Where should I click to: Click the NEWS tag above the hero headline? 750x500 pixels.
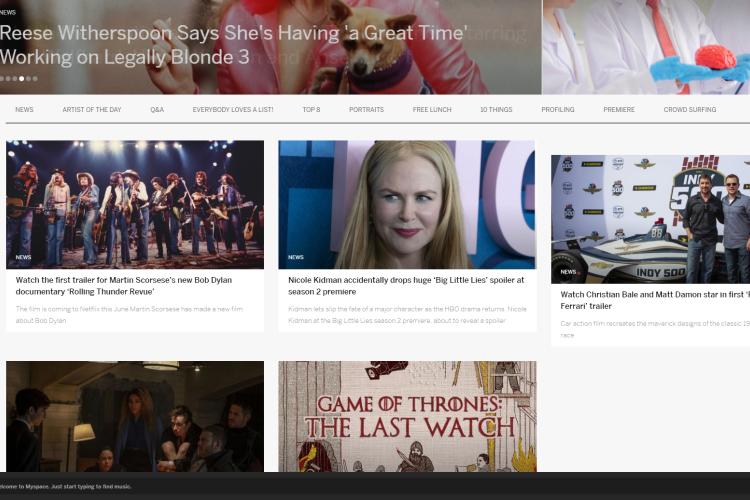[x=8, y=12]
